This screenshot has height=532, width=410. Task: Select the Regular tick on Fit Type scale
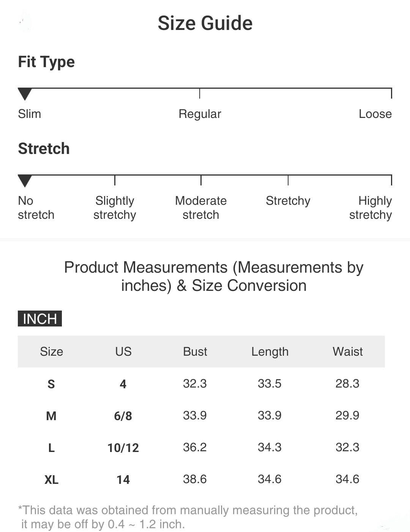[x=200, y=94]
